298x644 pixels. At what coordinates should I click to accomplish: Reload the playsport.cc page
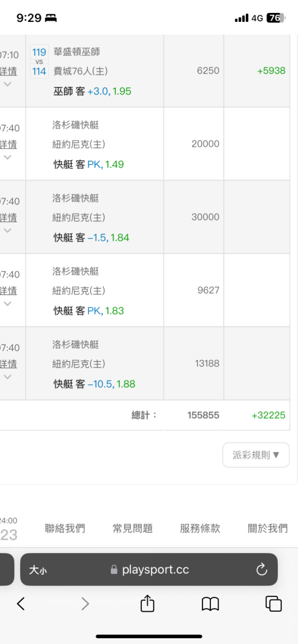point(262,570)
